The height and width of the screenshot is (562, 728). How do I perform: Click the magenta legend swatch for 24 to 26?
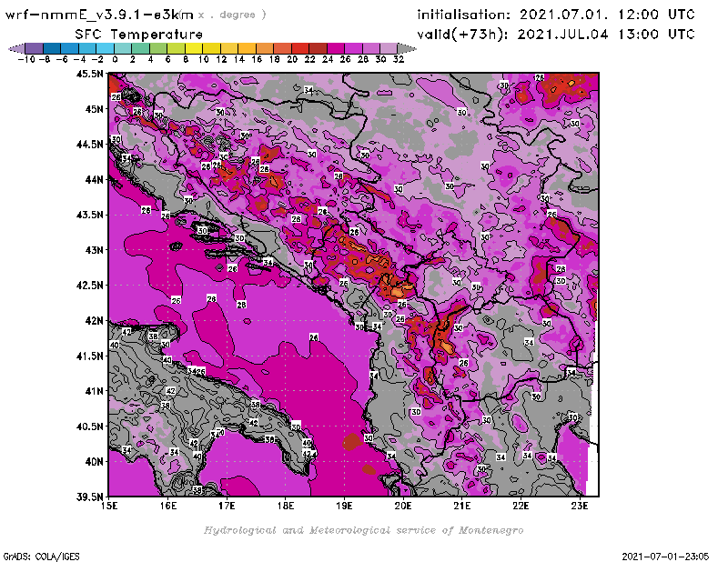(335, 48)
